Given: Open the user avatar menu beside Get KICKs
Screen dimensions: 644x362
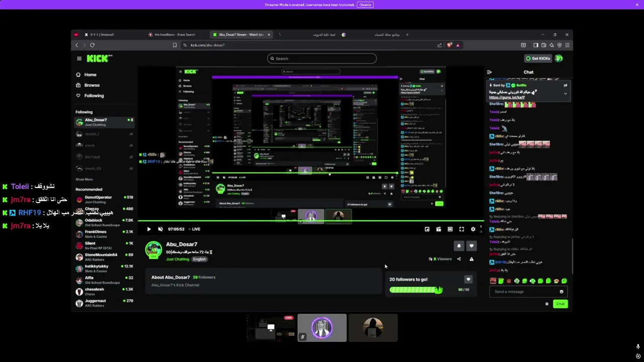Looking at the screenshot, I should pos(558,58).
